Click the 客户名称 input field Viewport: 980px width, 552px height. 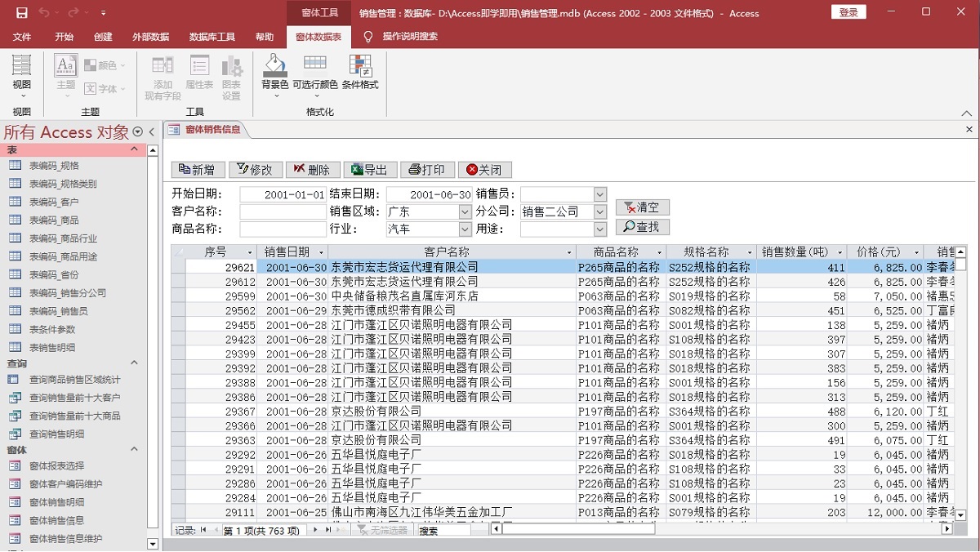click(283, 211)
